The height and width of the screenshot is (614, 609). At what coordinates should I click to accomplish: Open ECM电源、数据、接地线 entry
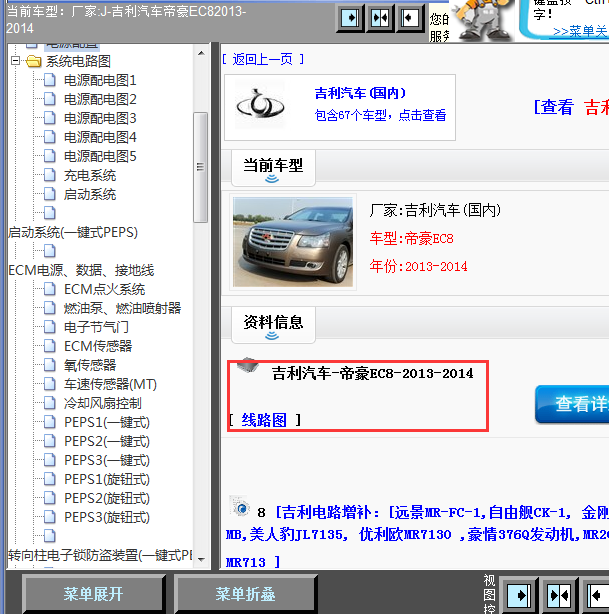click(x=81, y=270)
